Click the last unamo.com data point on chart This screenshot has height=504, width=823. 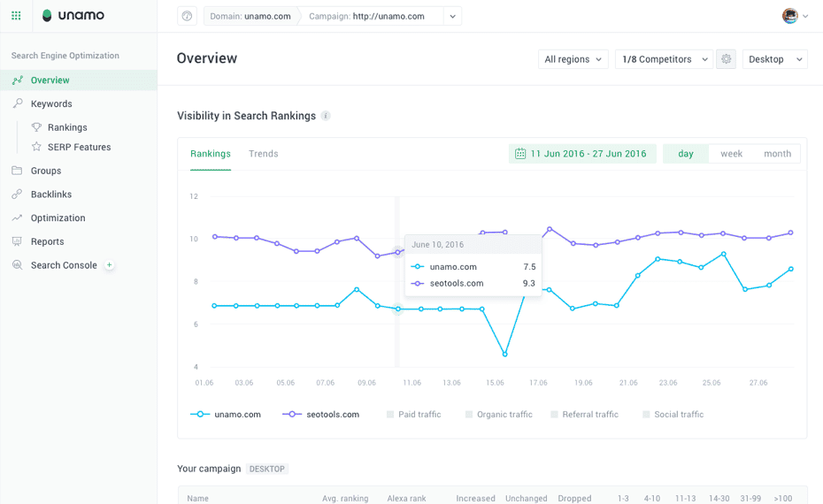click(x=791, y=269)
